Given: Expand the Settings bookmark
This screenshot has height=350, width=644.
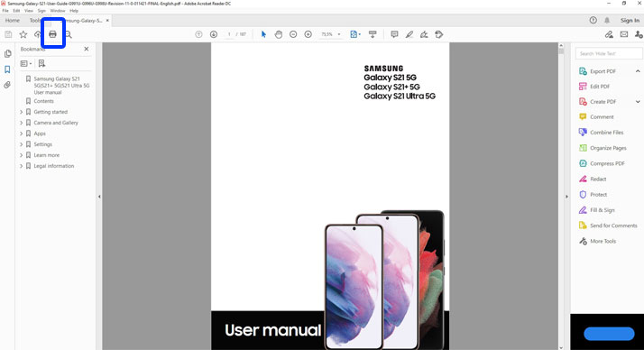Looking at the screenshot, I should (22, 144).
